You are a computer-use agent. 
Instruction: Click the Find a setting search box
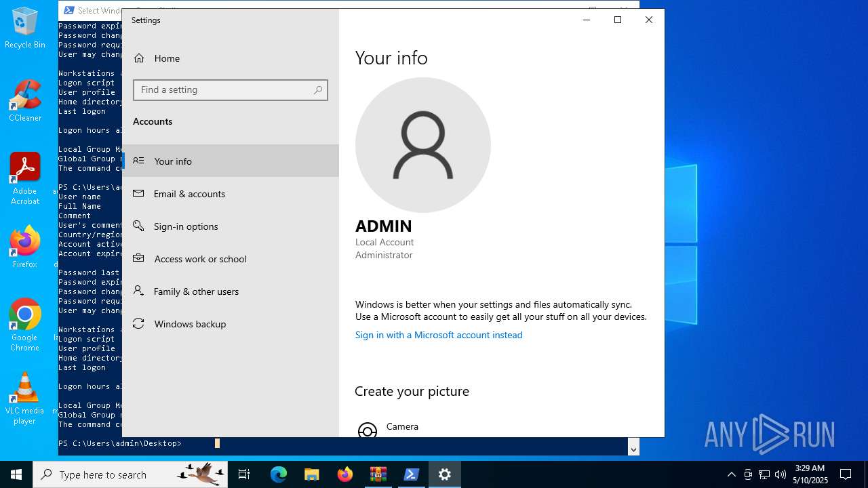pos(231,90)
